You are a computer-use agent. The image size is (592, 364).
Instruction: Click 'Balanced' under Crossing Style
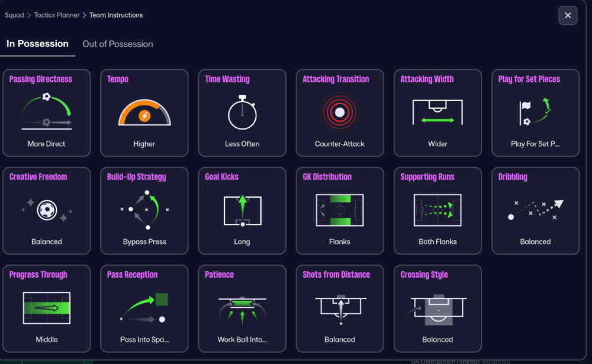437,340
